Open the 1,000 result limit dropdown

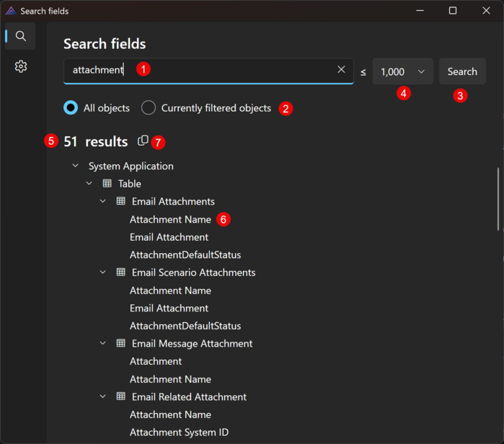coord(402,71)
